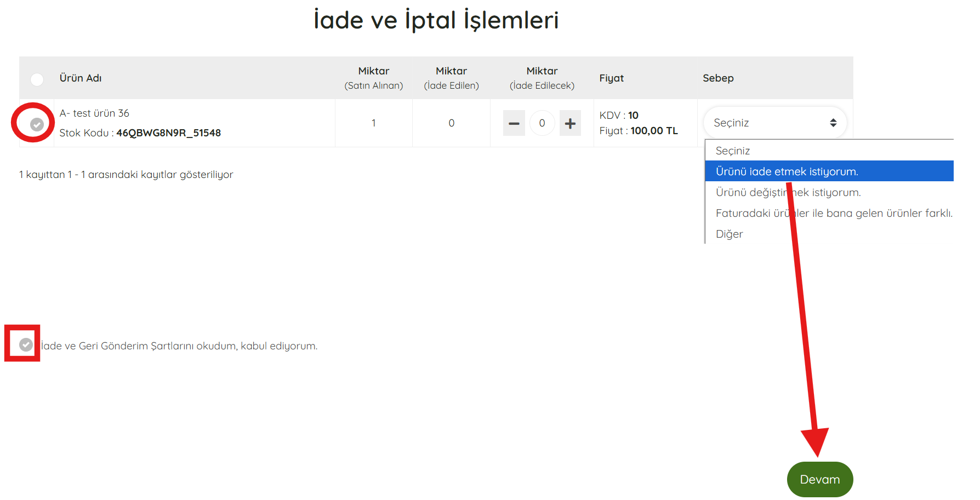This screenshot has height=500, width=980.
Task: Pick 'Diğer' from the reason list
Action: point(729,234)
